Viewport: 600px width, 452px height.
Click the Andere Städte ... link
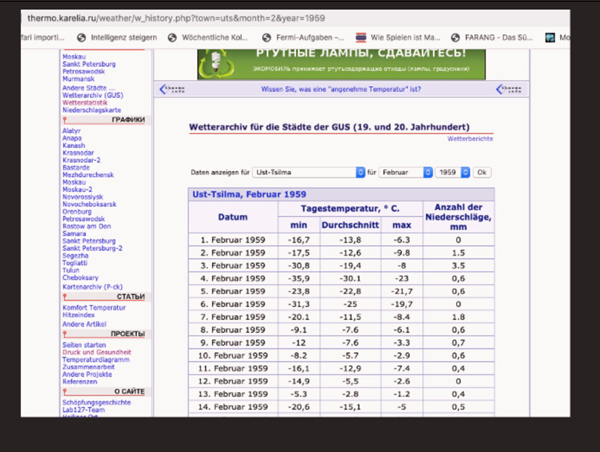[88, 88]
